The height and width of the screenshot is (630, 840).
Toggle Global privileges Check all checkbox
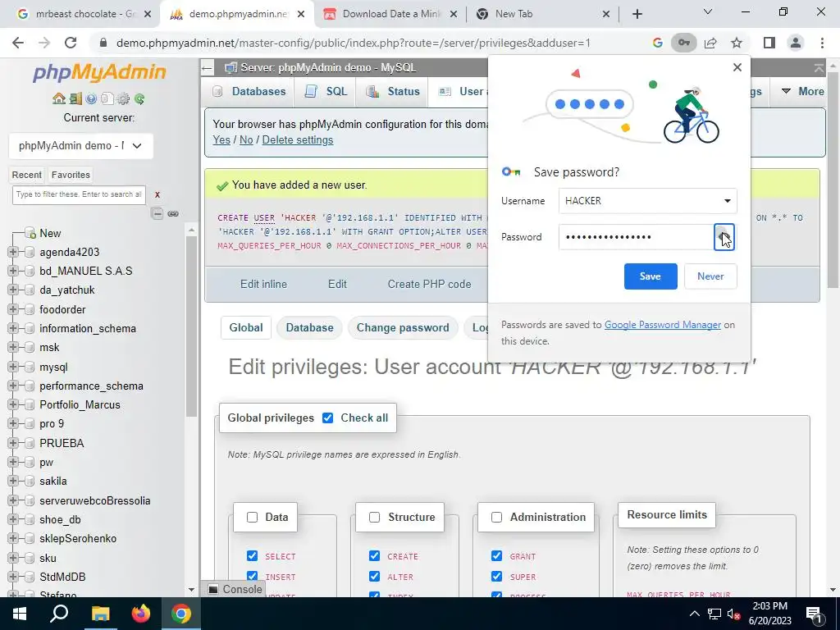pos(327,418)
